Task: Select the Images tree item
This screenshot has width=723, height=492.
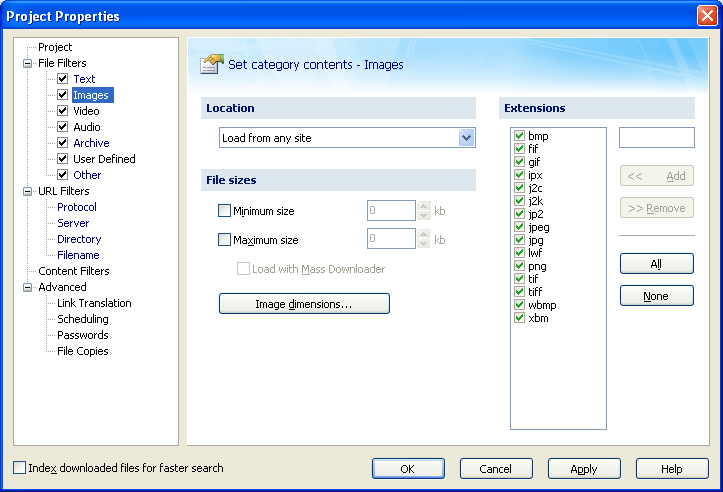Action: coord(93,95)
